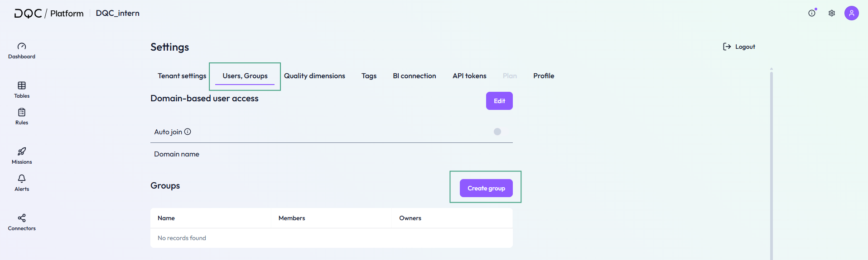Open settings gear icon in header
This screenshot has height=260, width=868.
click(x=832, y=13)
